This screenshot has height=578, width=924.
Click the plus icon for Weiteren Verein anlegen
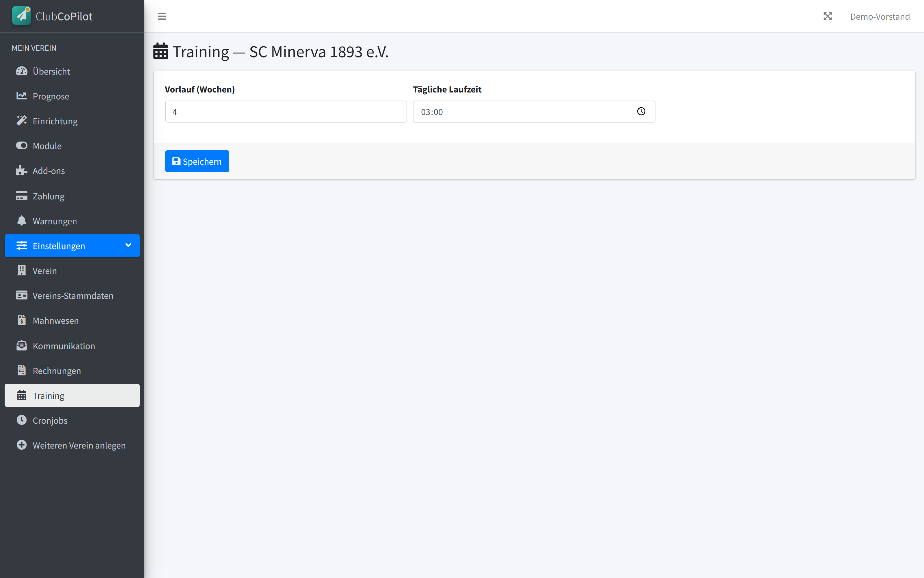coord(22,444)
